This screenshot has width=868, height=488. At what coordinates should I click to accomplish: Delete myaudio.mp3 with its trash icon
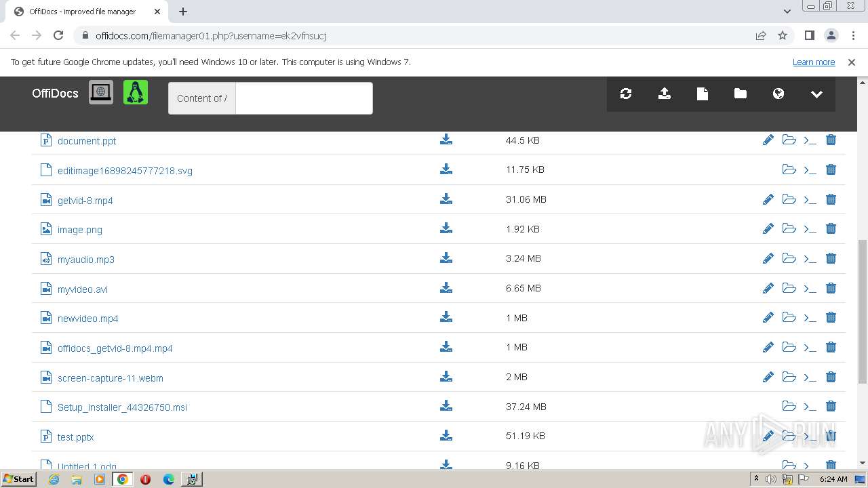[x=831, y=258]
